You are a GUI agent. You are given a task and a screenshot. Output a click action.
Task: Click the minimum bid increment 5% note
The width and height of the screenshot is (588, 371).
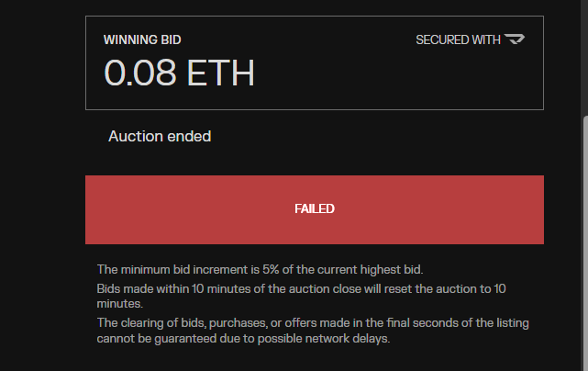click(260, 270)
